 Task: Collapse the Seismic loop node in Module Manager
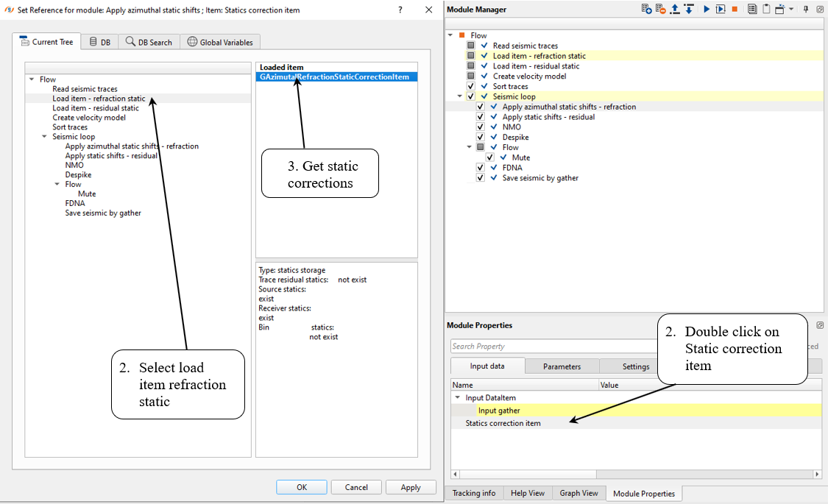pos(460,96)
